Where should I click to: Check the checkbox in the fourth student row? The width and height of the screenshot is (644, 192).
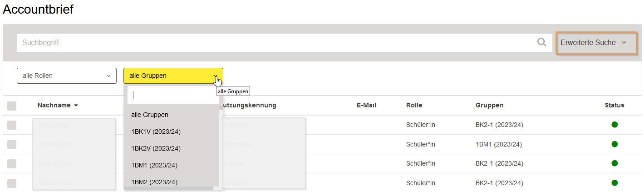pyautogui.click(x=12, y=183)
